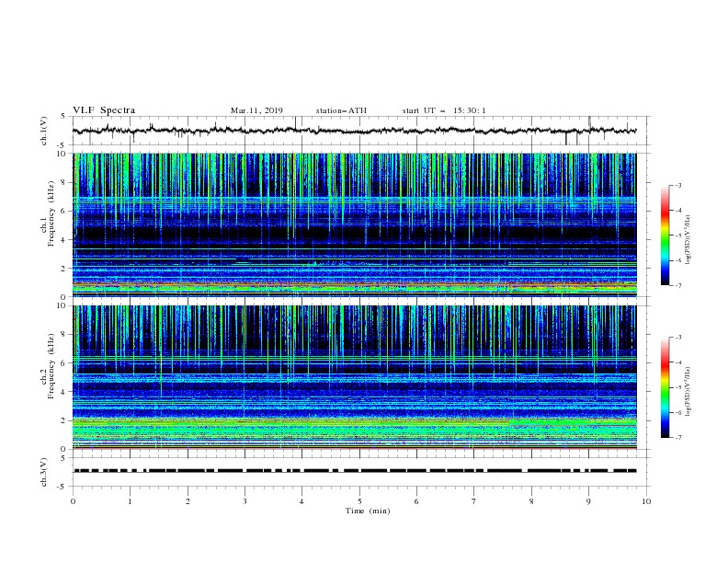728x563 pixels.
Task: Click the '-7' label on ch.2 colorbar
Action: tap(677, 437)
